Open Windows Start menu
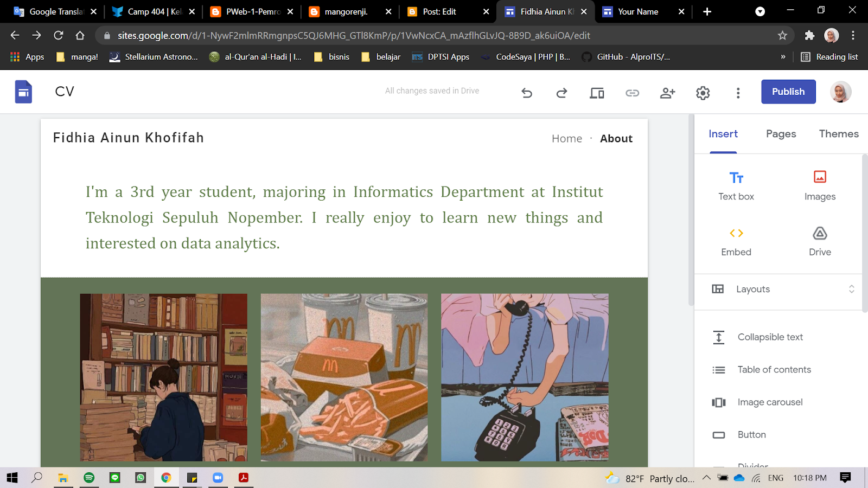 point(12,478)
